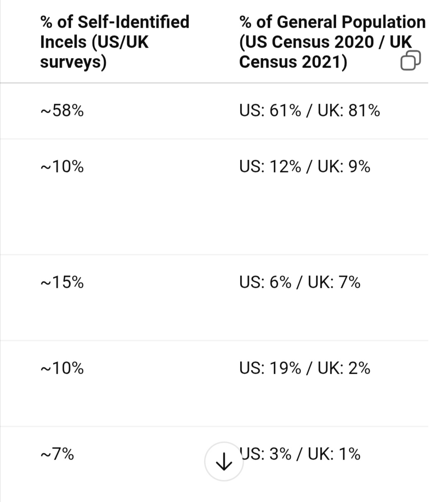Select the "US: 61% / UK: 81%" cell
The height and width of the screenshot is (502, 448).
(309, 111)
